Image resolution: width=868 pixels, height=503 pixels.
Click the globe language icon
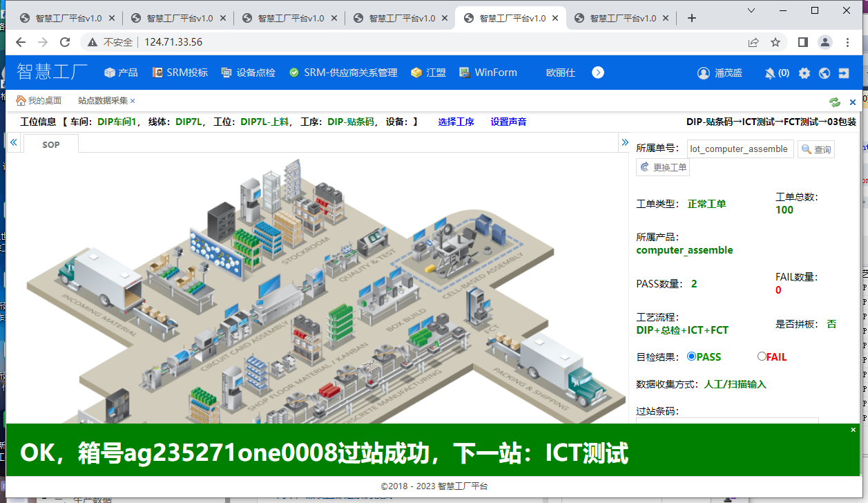[824, 73]
